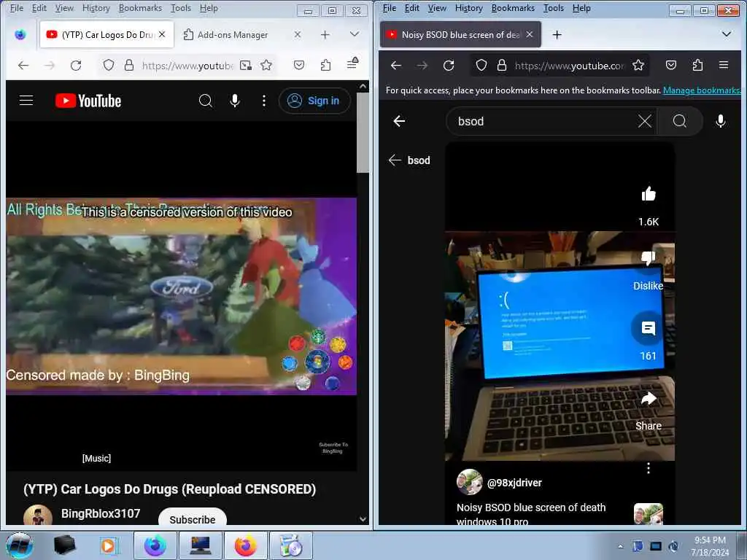Open a new tab in right window
Image resolution: width=747 pixels, height=560 pixels.
pyautogui.click(x=557, y=35)
